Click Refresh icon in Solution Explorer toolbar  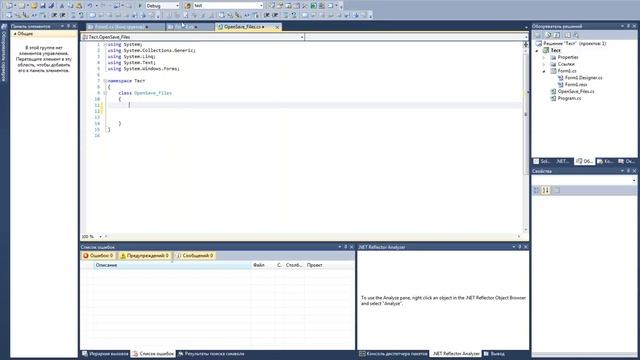point(557,35)
